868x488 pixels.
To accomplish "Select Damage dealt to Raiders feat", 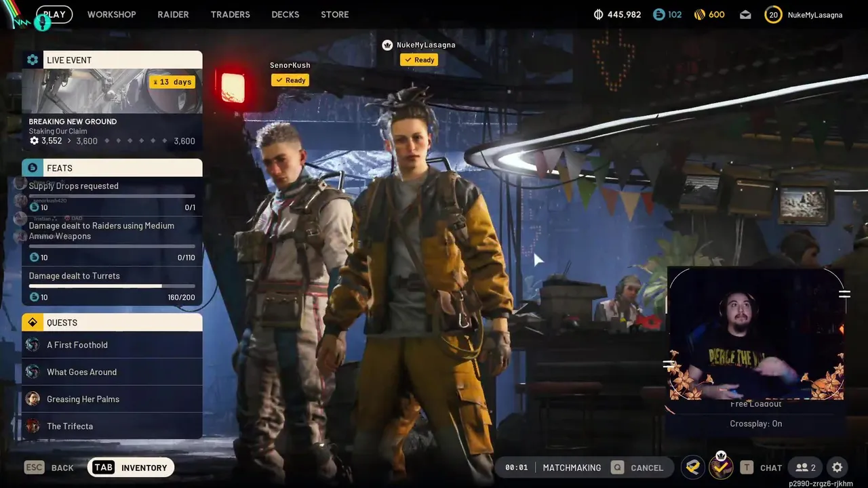I will pos(102,230).
